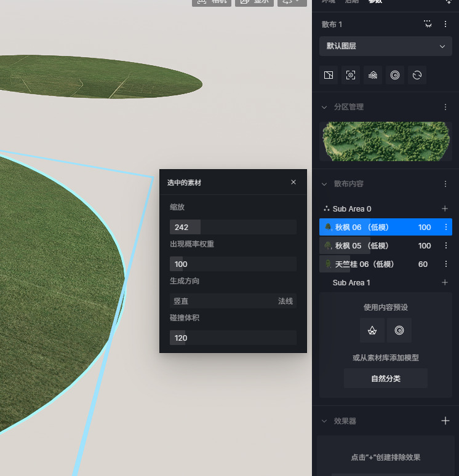Click the refresh cycle icon in the scatter toolbar
This screenshot has width=459, height=476.
coord(417,75)
